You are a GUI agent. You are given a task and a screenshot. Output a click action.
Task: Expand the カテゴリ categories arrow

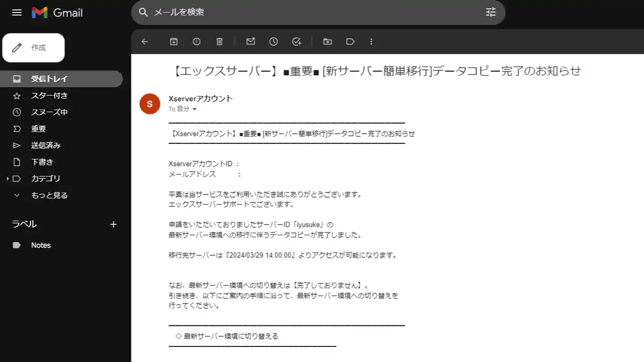tap(7, 178)
